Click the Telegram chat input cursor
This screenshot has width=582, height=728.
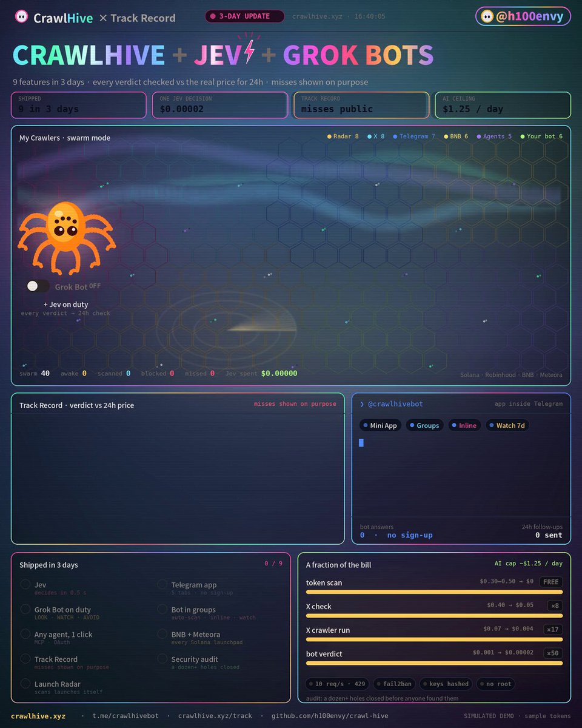pyautogui.click(x=361, y=443)
